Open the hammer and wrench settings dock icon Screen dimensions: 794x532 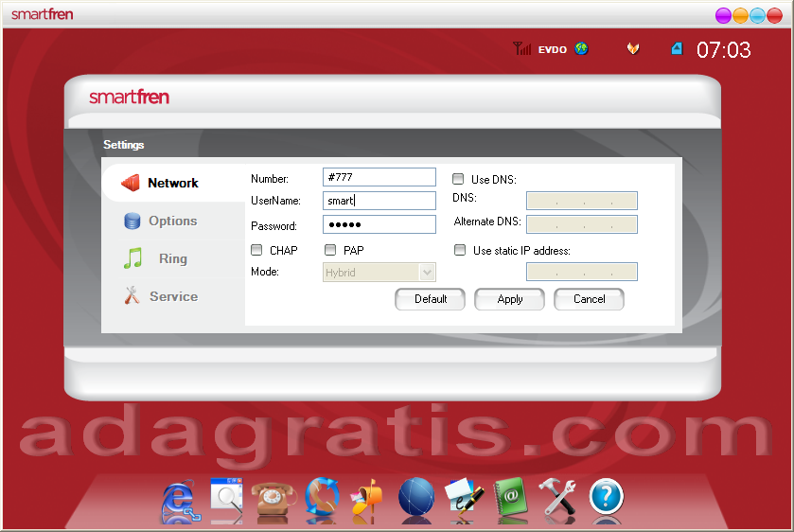click(x=557, y=497)
